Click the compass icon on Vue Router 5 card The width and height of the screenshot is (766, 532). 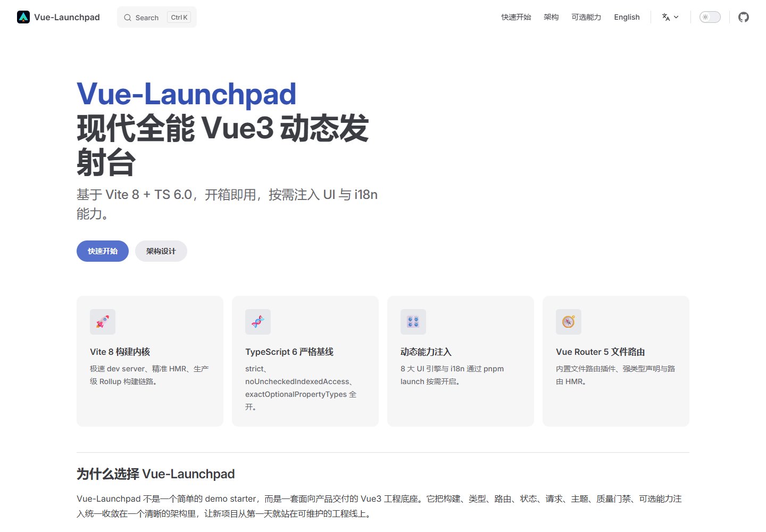[569, 322]
